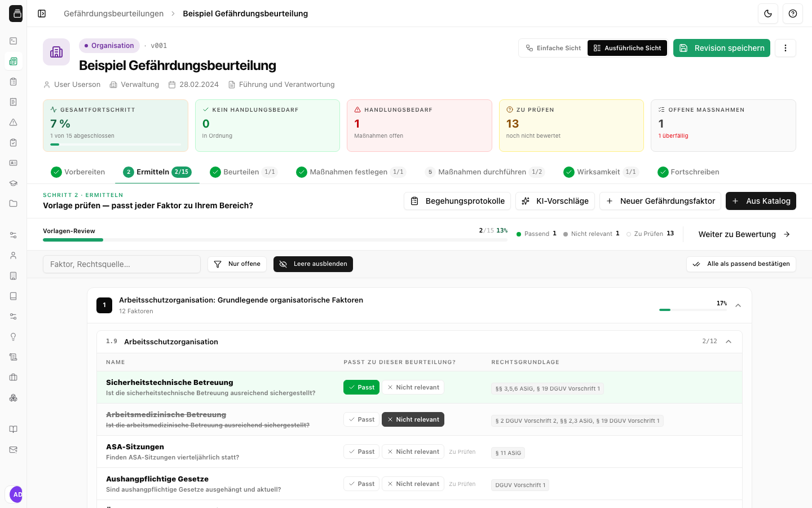Click the 17% section progress bar
Viewport: 812px width, 508px height.
pyautogui.click(x=693, y=310)
